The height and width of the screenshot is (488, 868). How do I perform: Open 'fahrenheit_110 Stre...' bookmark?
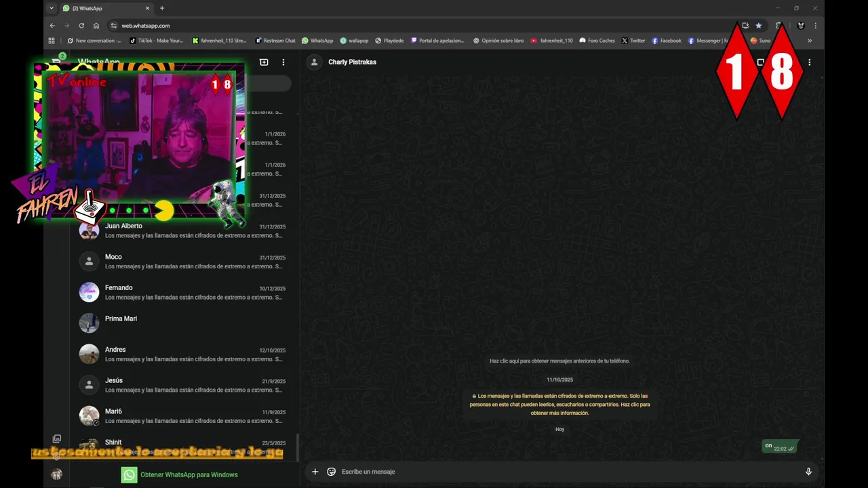pyautogui.click(x=219, y=41)
